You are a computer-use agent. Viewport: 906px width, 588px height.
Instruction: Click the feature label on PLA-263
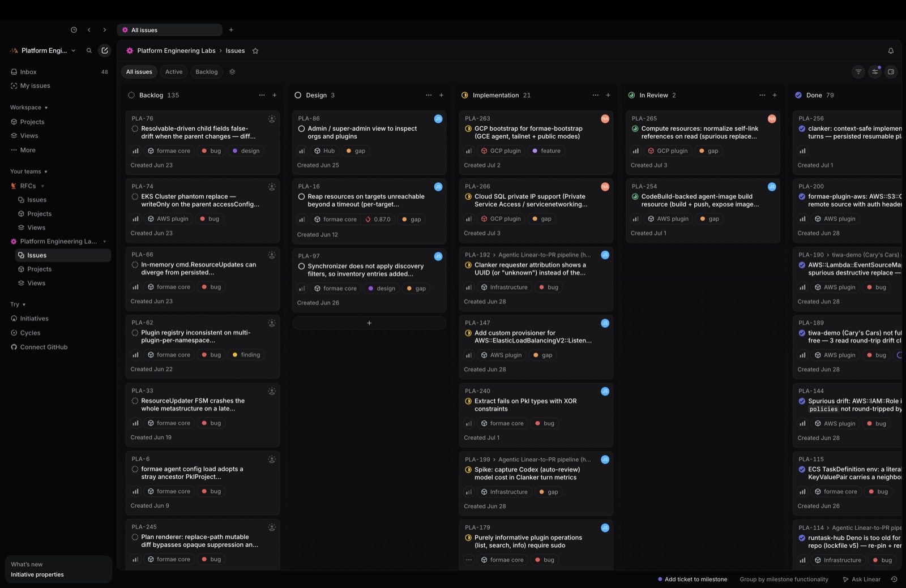(x=546, y=151)
